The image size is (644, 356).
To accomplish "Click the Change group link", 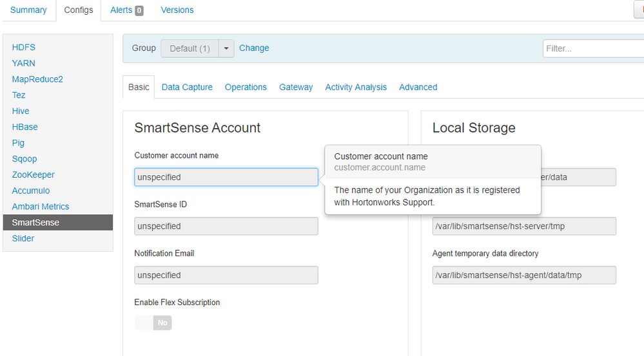I will [254, 48].
